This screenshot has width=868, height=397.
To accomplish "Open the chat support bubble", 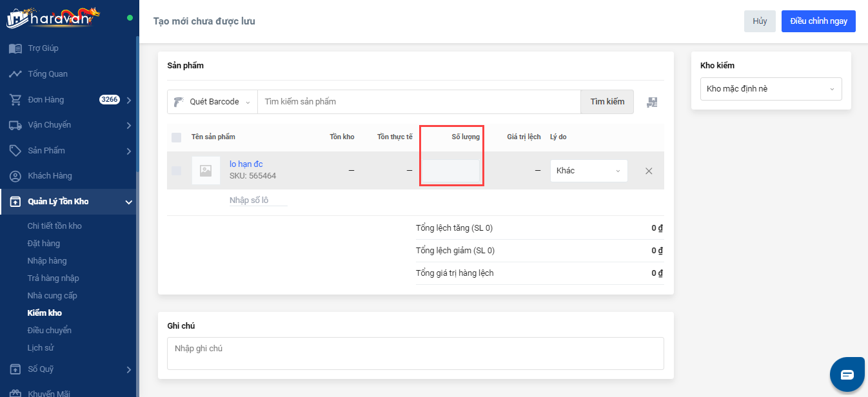I will [x=847, y=374].
